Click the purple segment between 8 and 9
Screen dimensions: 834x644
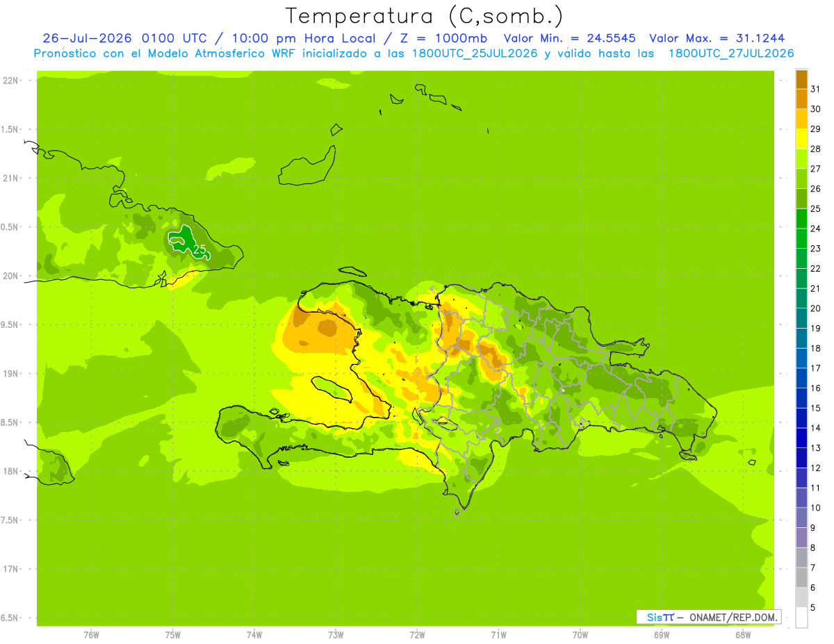[801, 538]
